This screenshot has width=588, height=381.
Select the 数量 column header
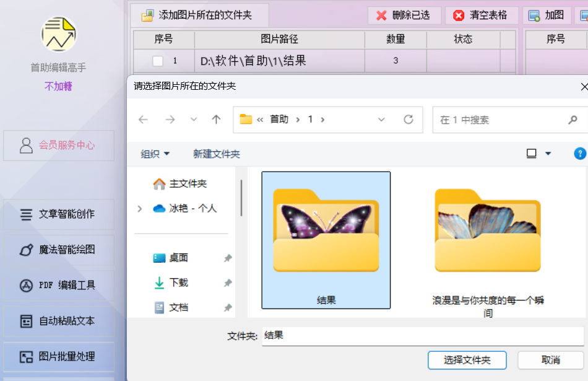pyautogui.click(x=396, y=39)
